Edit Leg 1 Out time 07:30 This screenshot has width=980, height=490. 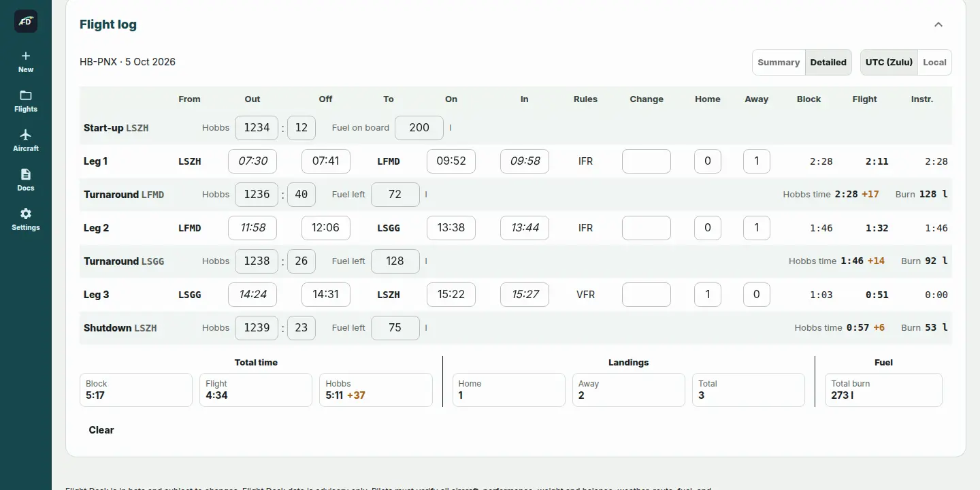point(252,161)
